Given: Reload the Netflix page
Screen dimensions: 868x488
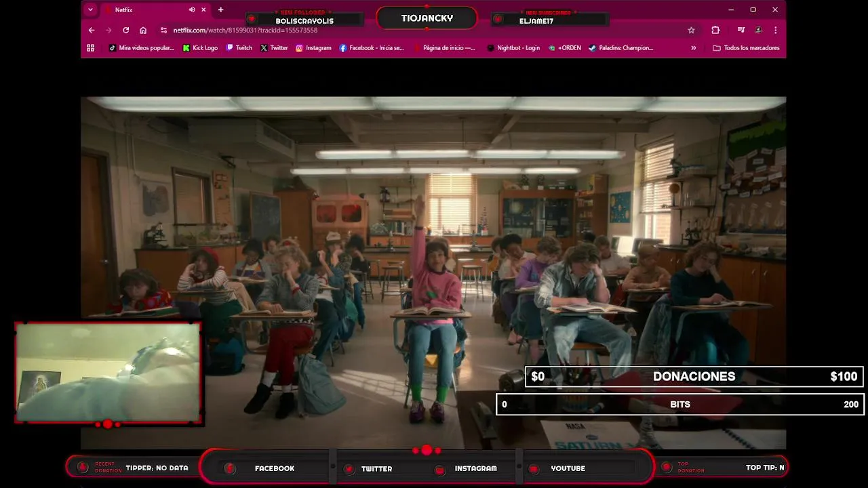Looking at the screenshot, I should (x=125, y=30).
